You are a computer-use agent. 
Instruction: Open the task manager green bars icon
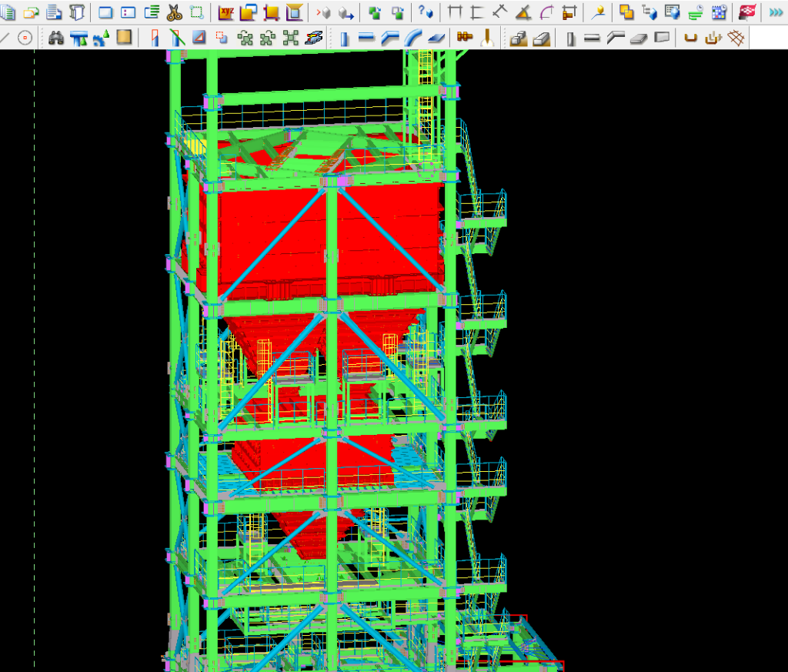point(696,12)
